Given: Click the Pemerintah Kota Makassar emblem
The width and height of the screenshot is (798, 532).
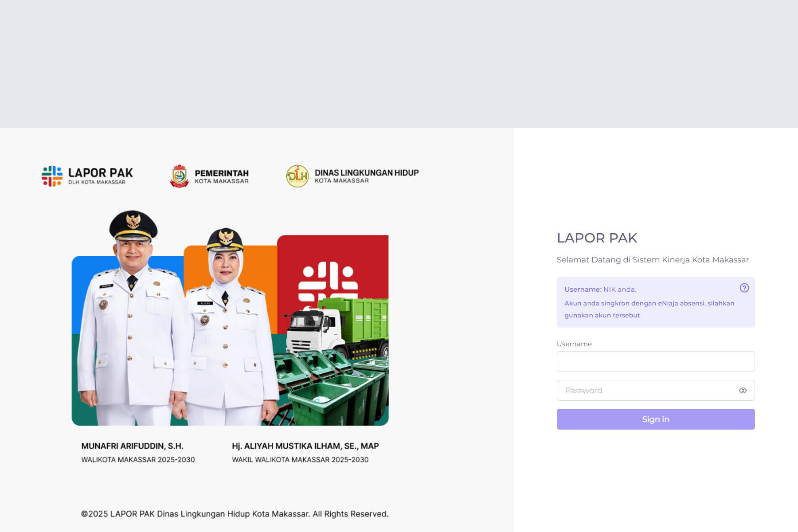Looking at the screenshot, I should (180, 176).
